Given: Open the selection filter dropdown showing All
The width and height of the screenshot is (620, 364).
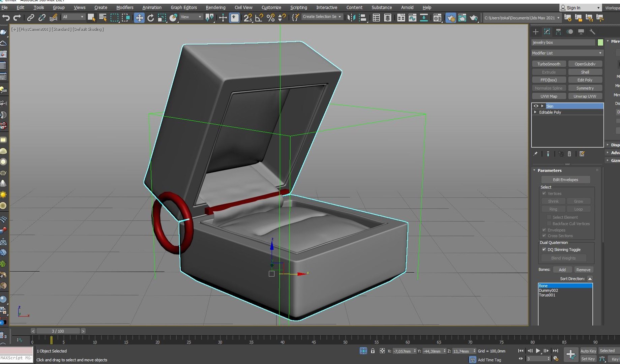Looking at the screenshot, I should tap(73, 17).
